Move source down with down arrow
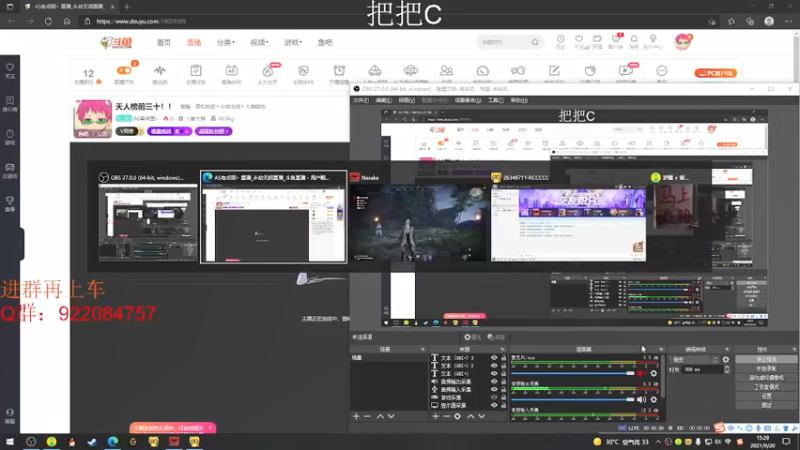 [x=481, y=416]
